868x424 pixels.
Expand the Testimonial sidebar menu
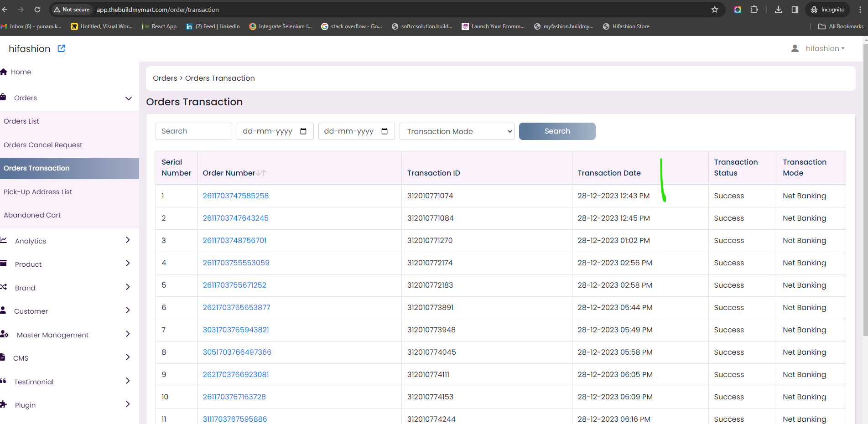point(128,381)
